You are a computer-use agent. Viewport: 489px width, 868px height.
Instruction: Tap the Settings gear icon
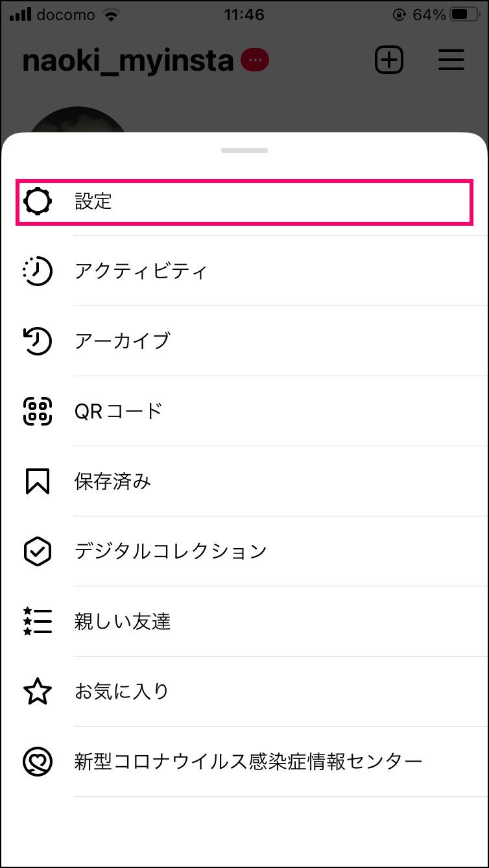coord(38,202)
